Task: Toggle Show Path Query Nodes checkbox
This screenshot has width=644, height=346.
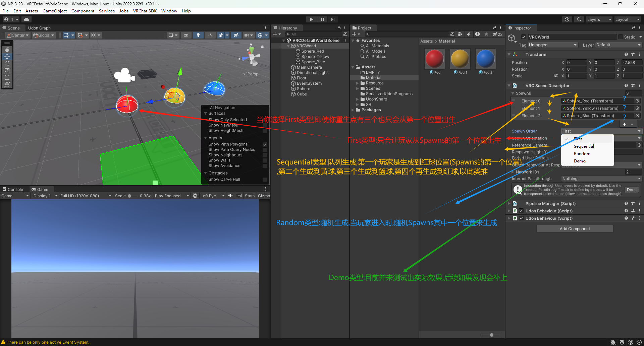Action: (265, 150)
